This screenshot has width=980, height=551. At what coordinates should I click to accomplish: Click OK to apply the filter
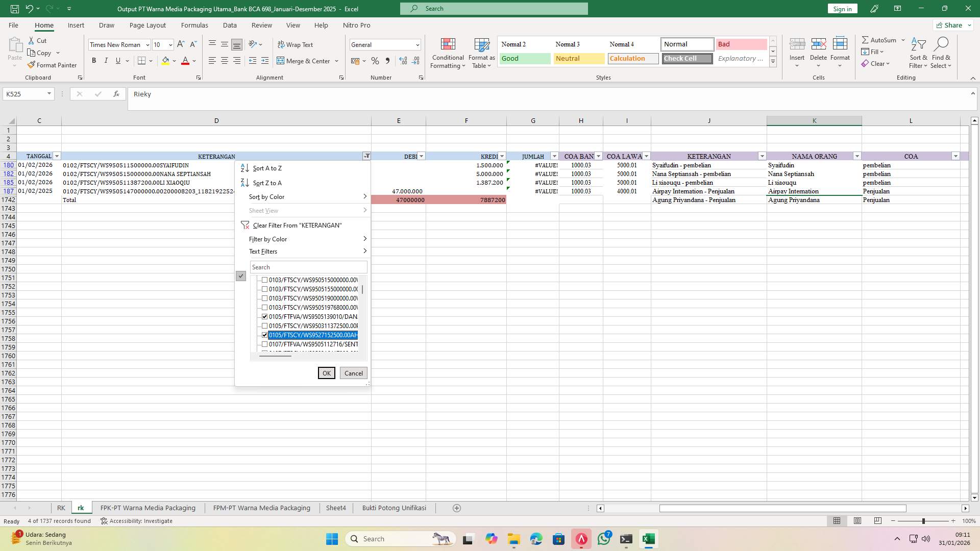coord(326,373)
